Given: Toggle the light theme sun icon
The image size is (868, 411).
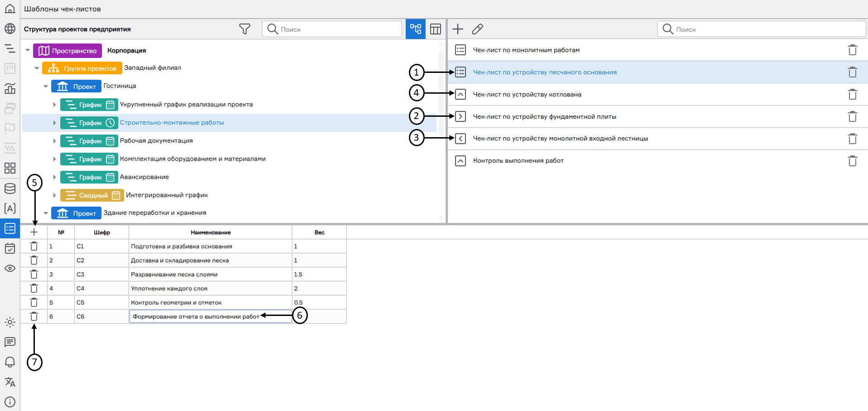Looking at the screenshot, I should click(x=10, y=322).
